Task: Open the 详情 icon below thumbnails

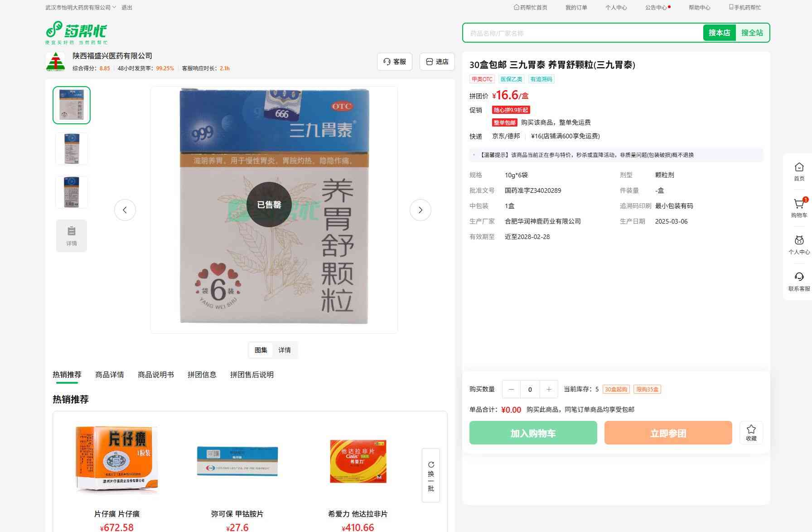Action: point(72,235)
